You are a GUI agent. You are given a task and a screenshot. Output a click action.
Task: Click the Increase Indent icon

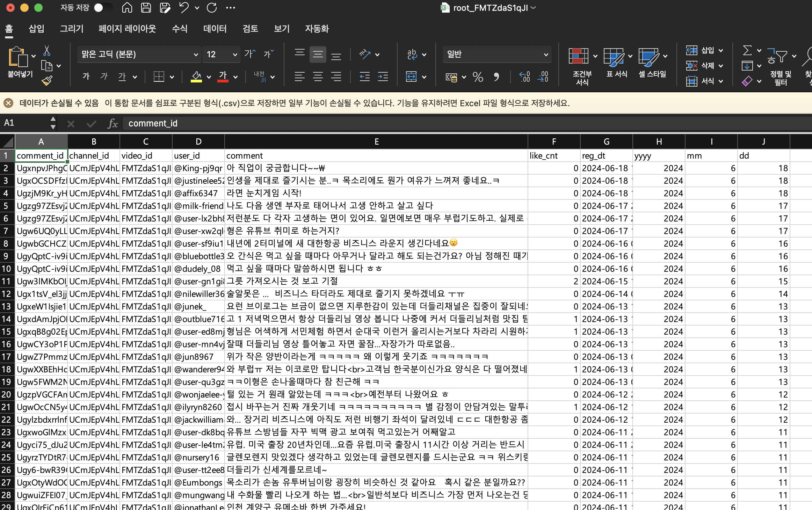[x=383, y=77]
